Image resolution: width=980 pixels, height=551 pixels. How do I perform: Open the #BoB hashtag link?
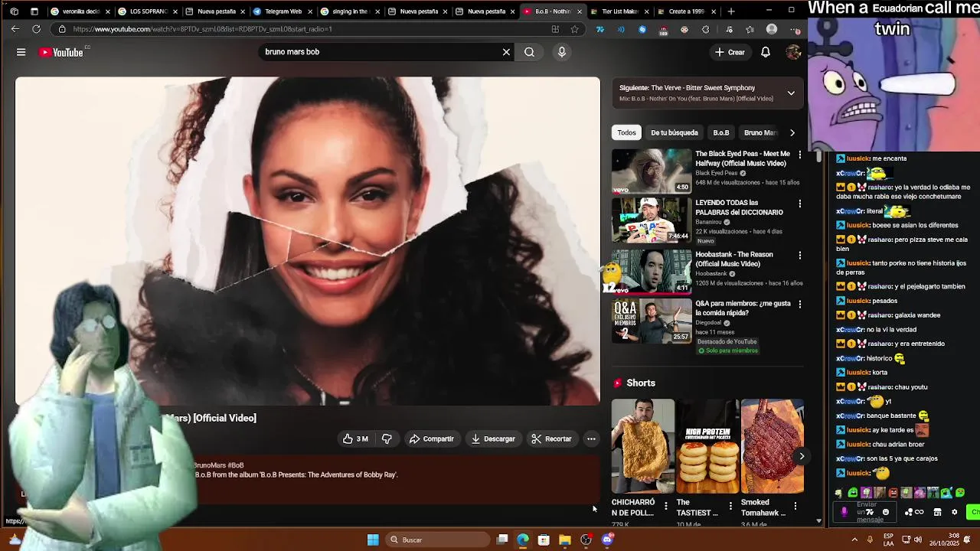click(x=235, y=465)
